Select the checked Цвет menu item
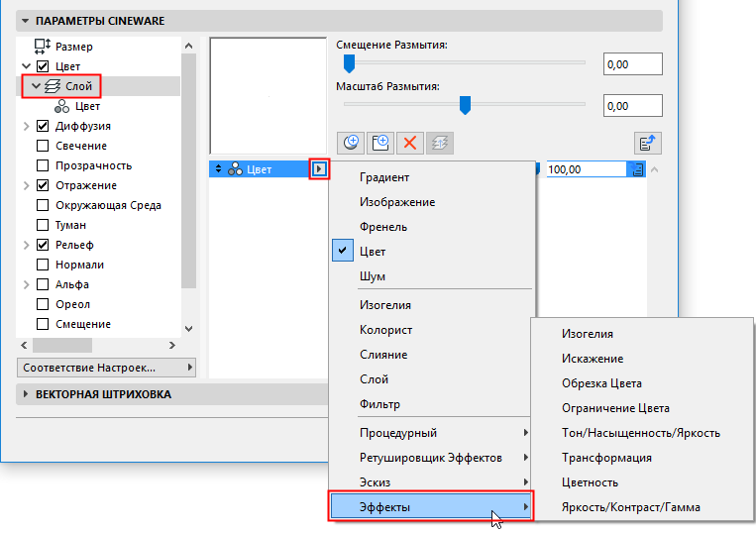 (x=432, y=251)
